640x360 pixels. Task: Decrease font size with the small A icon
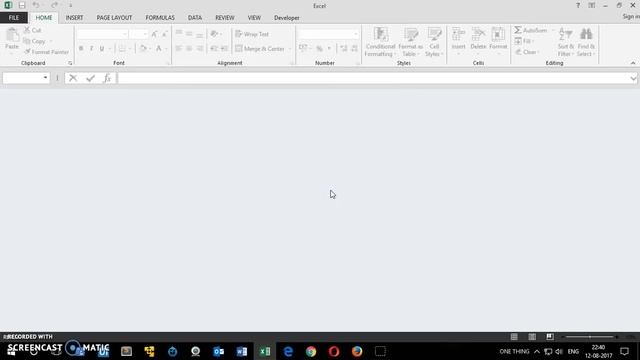pos(164,34)
